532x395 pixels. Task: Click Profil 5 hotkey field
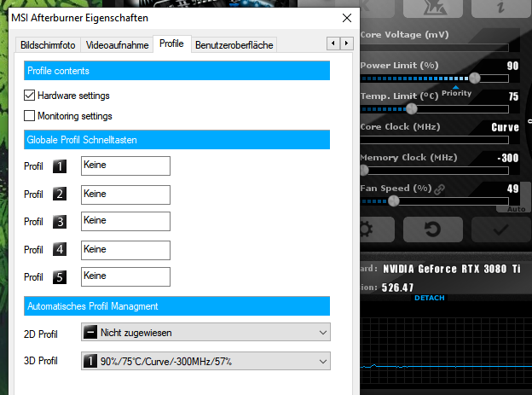125,276
